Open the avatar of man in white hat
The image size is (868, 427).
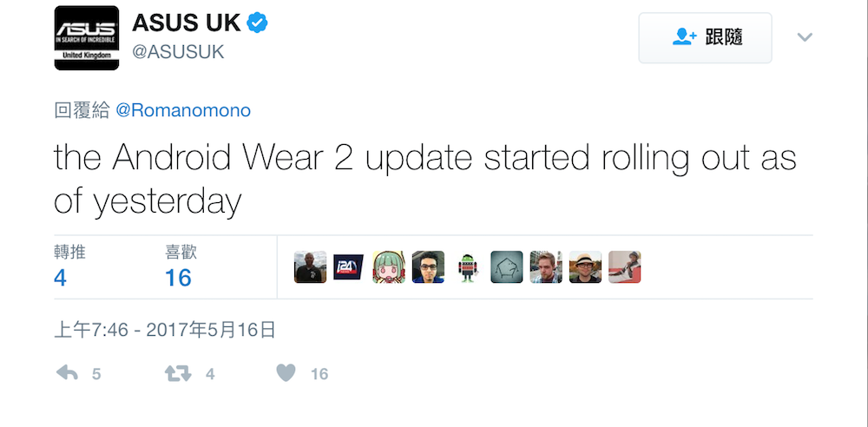[585, 267]
